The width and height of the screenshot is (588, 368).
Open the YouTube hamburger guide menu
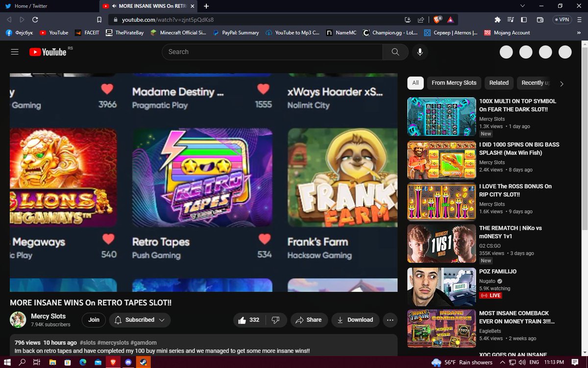pos(14,52)
